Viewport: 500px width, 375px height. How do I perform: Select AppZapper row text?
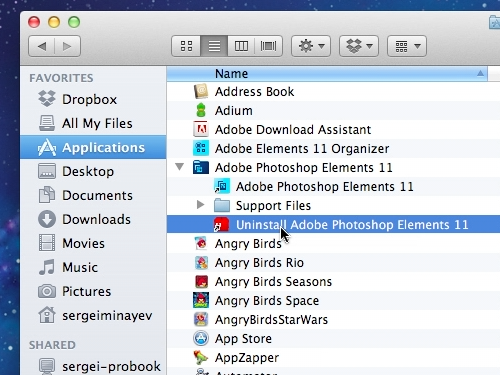click(247, 358)
